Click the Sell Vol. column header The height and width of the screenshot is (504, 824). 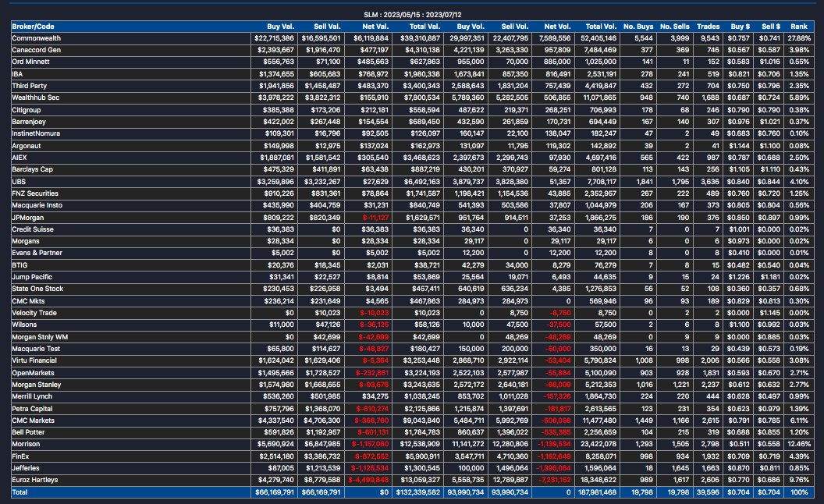(514, 27)
